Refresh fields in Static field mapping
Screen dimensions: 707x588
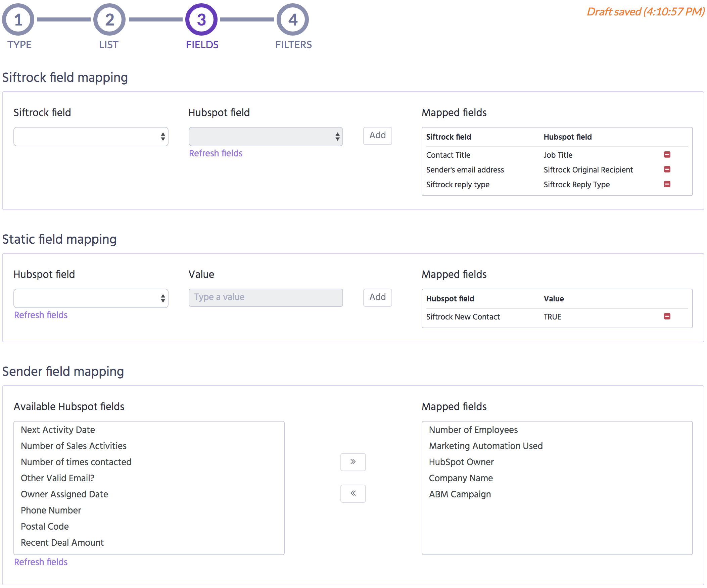pyautogui.click(x=41, y=315)
